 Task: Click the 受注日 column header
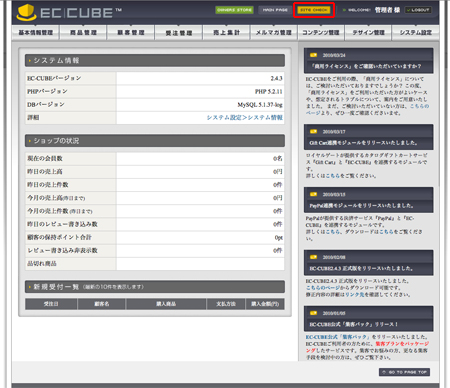tap(51, 304)
